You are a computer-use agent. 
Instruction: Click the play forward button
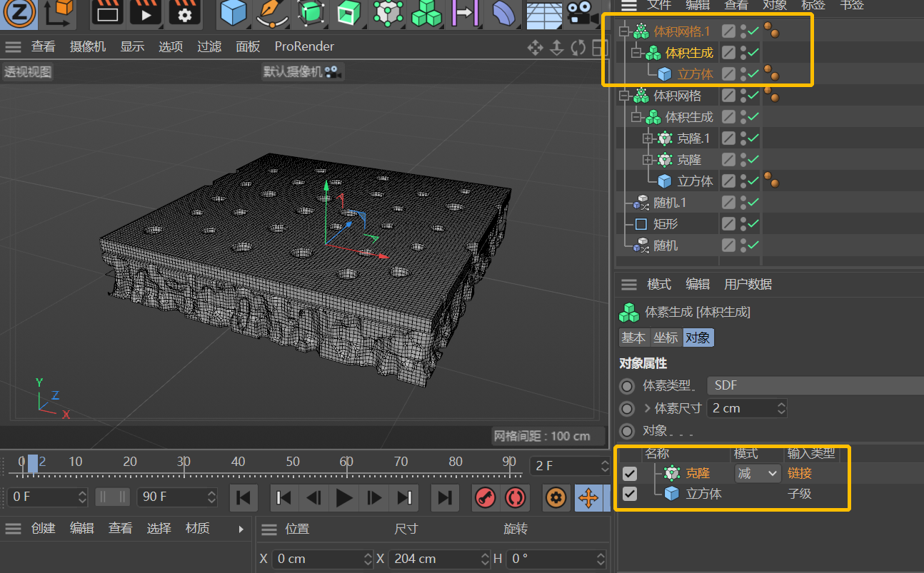344,497
